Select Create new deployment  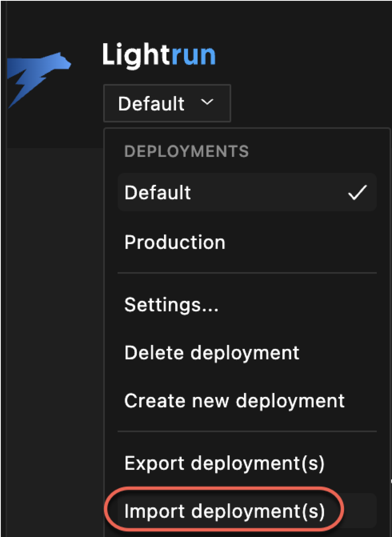point(234,401)
